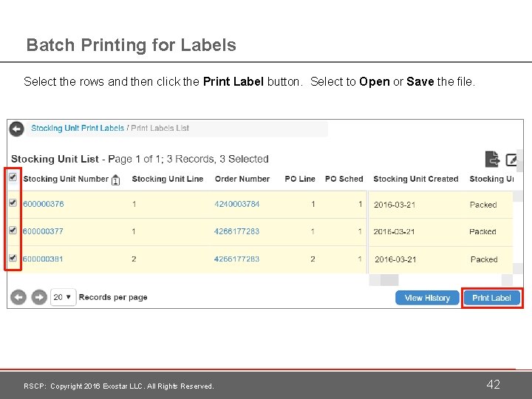Viewport: 532px width, 399px height.
Task: Open stocking unit 600000377
Action: coord(43,231)
